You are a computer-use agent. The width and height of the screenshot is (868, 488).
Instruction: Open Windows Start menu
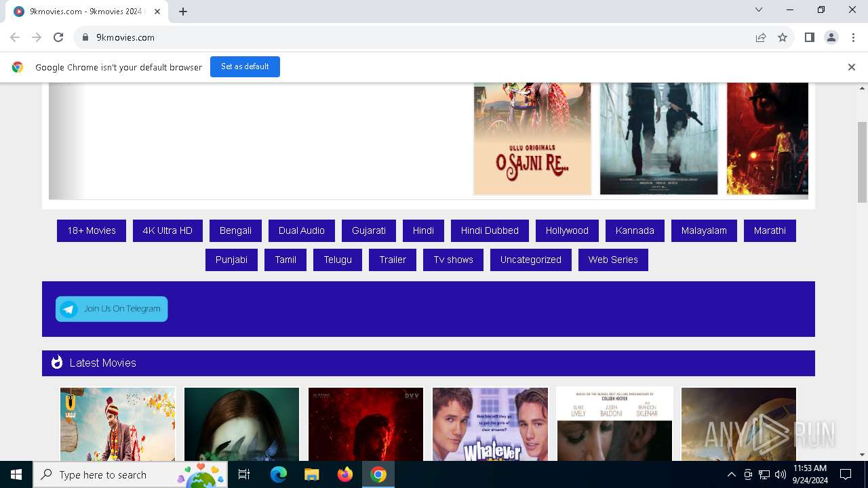[x=16, y=474]
